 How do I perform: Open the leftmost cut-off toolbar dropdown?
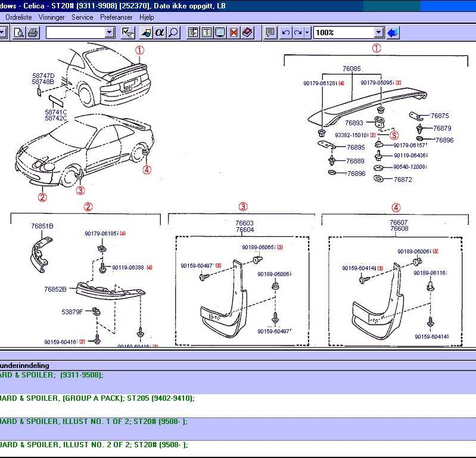(3, 33)
